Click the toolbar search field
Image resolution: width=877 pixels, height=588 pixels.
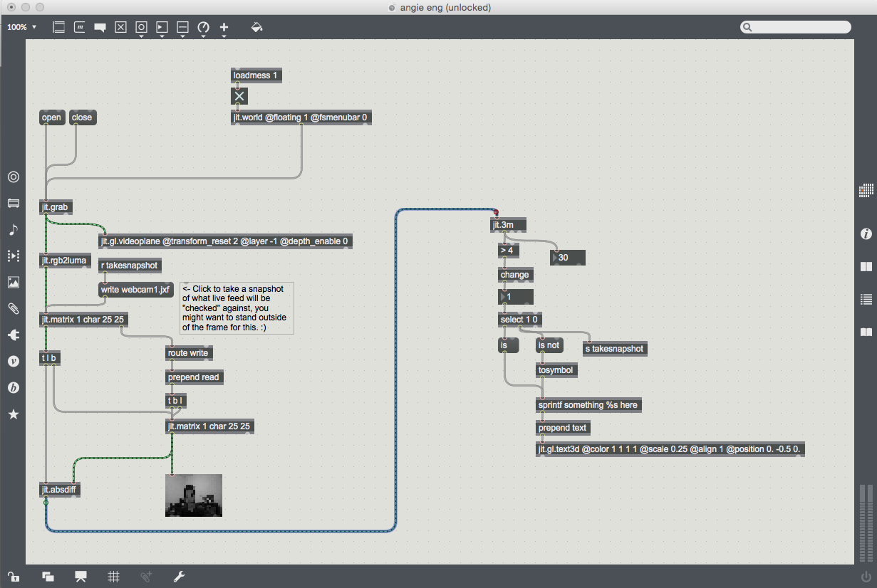pyautogui.click(x=795, y=27)
